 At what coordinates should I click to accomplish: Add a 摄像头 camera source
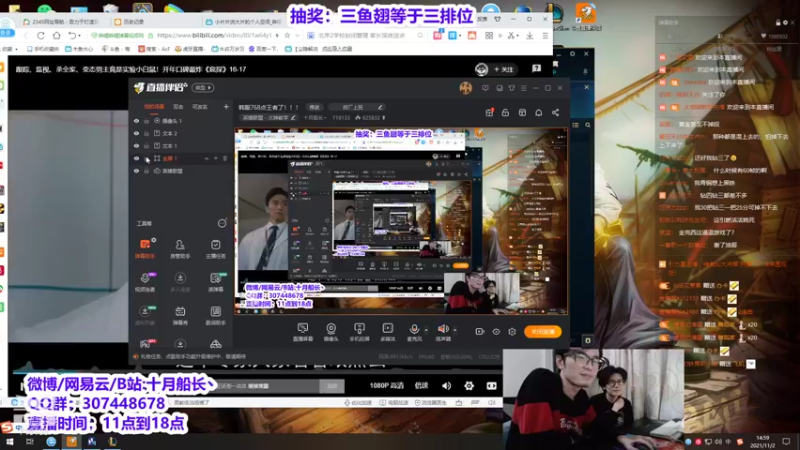click(x=331, y=332)
